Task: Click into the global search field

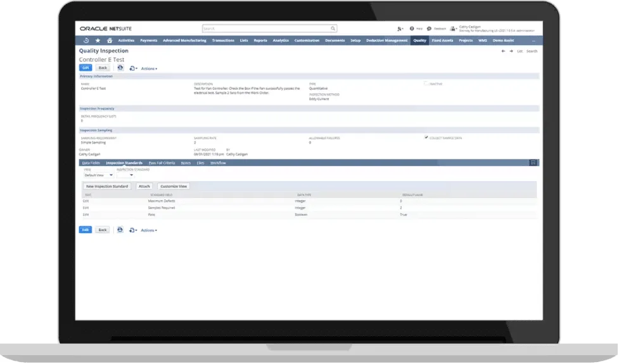Action: (266, 28)
